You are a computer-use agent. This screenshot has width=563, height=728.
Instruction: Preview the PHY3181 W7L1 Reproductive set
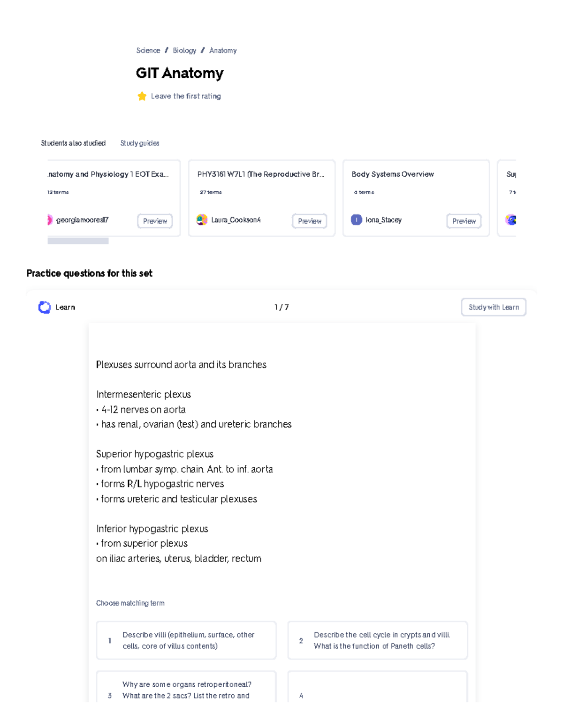coord(310,221)
